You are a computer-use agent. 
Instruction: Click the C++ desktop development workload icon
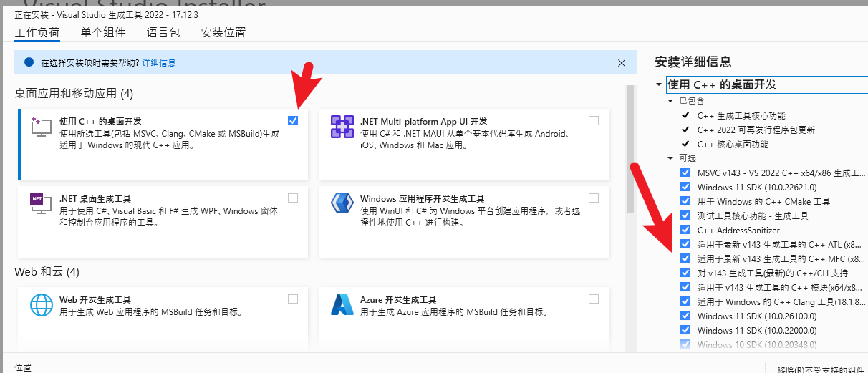42,127
